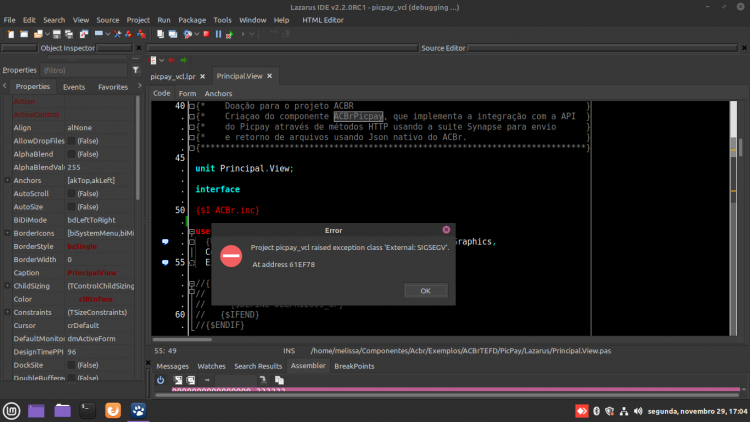
Task: Open the Package menu
Action: click(192, 20)
